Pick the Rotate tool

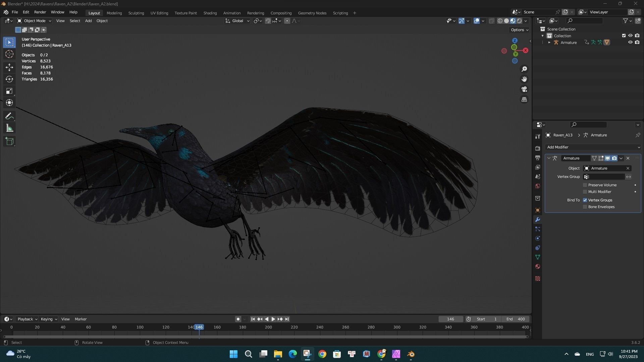click(x=9, y=79)
